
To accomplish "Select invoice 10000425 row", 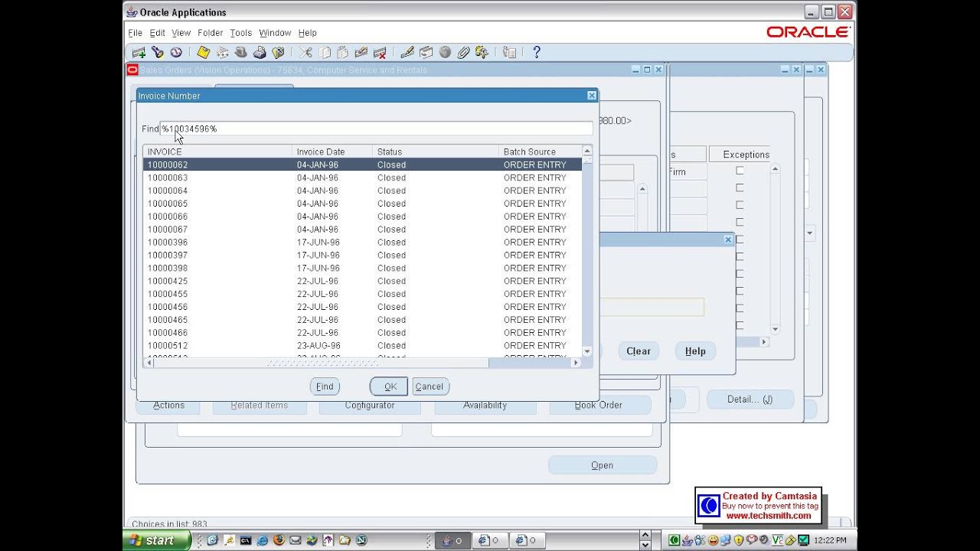I will (362, 281).
